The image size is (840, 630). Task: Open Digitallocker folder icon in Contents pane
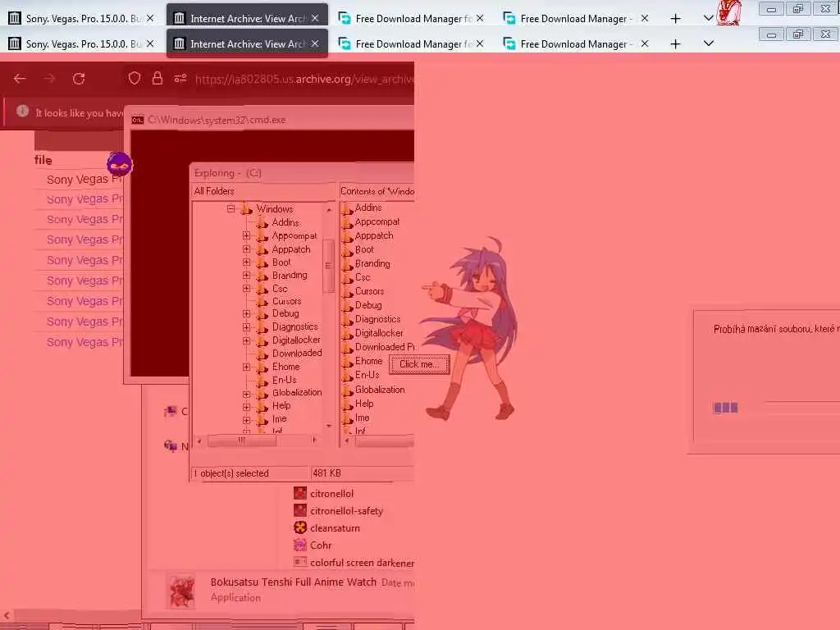[x=347, y=333]
